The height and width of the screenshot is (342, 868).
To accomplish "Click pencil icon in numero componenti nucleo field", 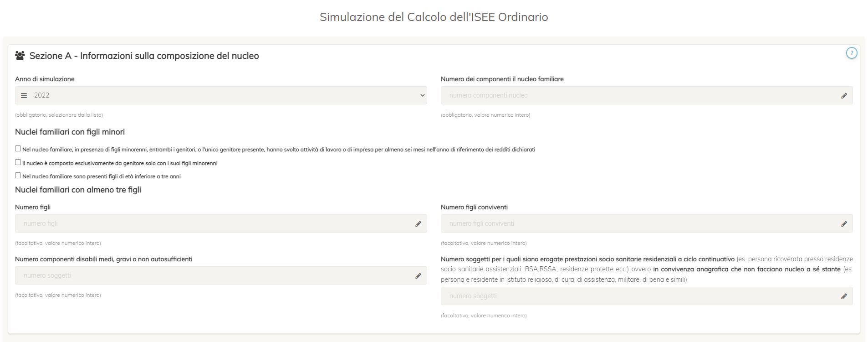I will coord(844,96).
